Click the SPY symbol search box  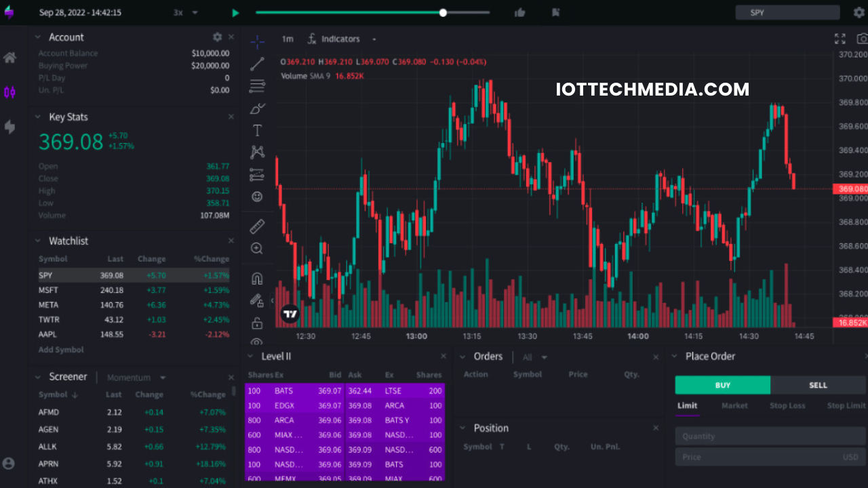tap(787, 12)
